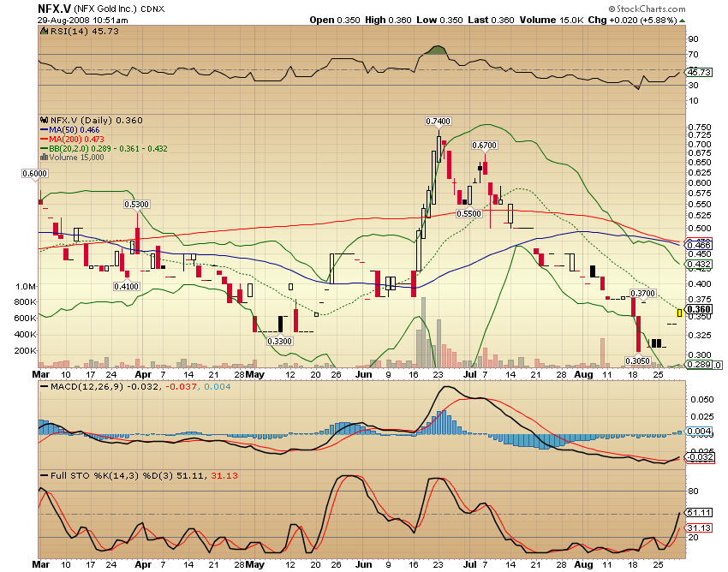The width and height of the screenshot is (728, 572).
Task: Select the Aug axis label
Action: coord(586,374)
